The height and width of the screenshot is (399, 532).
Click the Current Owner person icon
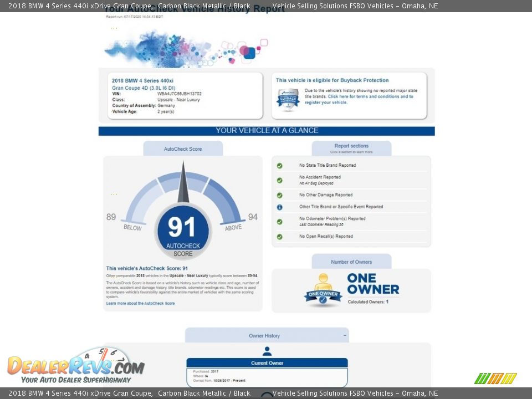[267, 351]
